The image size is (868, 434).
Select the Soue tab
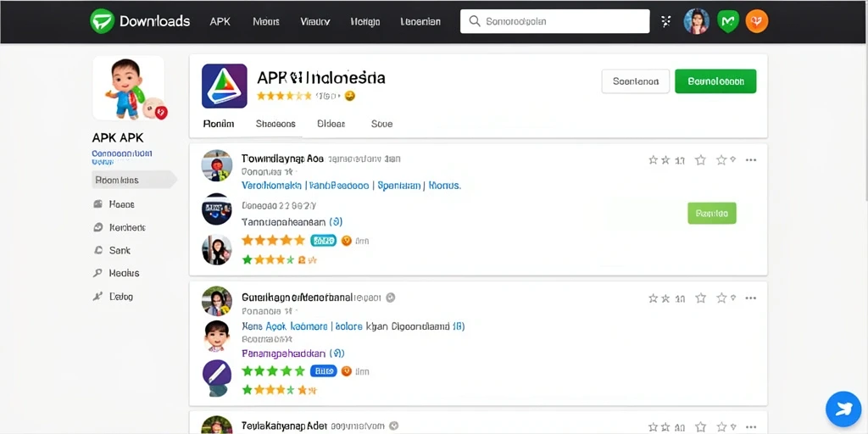pyautogui.click(x=381, y=124)
